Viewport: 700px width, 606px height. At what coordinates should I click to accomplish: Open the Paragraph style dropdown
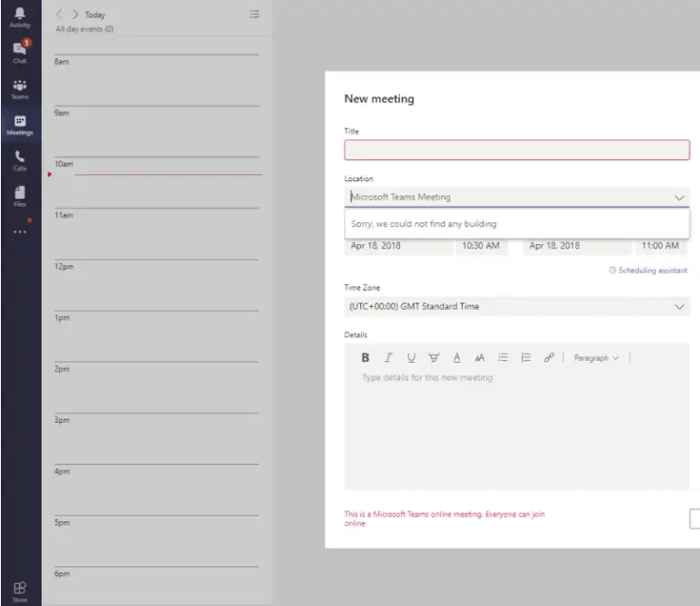click(596, 358)
